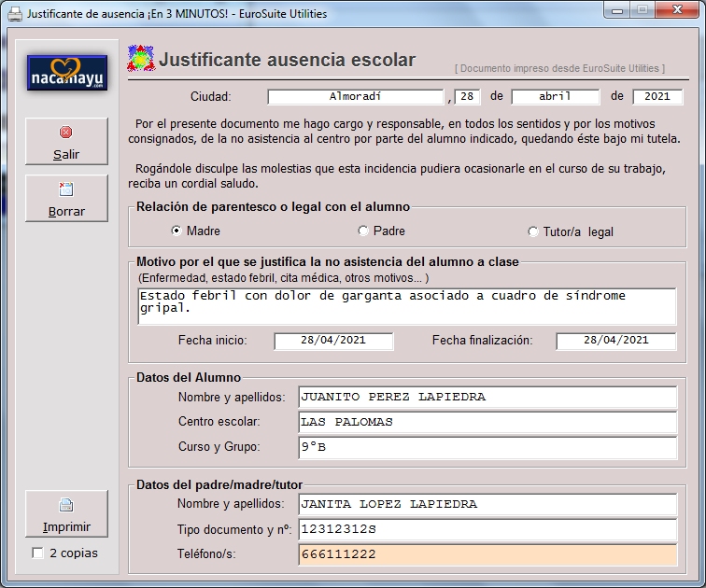
Task: Click the Centro escolar field
Action: [487, 422]
